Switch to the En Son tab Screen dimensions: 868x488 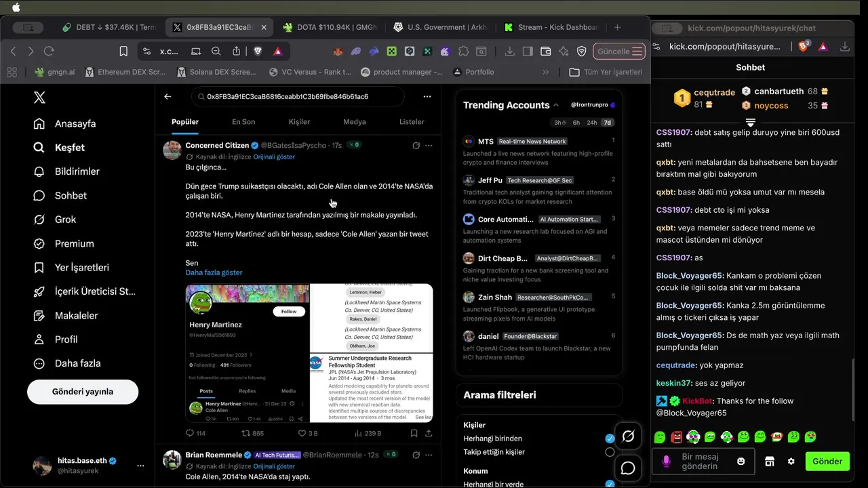tap(243, 122)
